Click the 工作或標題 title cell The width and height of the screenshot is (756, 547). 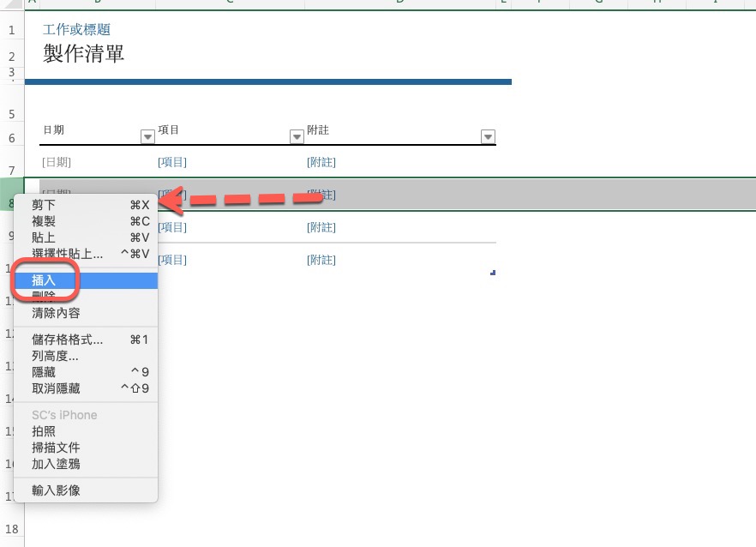(76, 29)
